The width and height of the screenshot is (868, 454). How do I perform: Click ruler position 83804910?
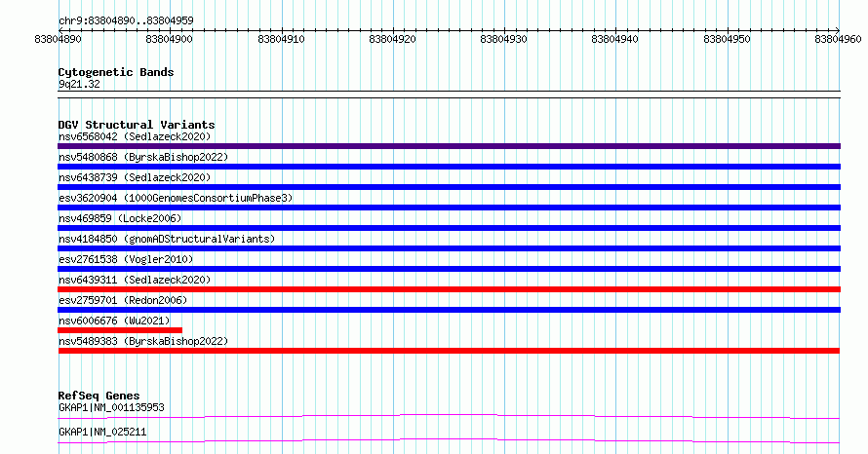coord(281,39)
